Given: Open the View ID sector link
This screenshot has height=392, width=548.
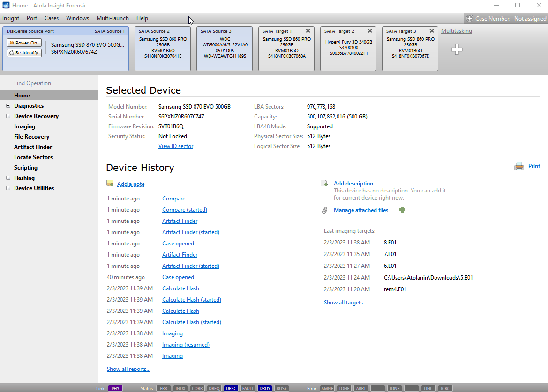Looking at the screenshot, I should pyautogui.click(x=176, y=146).
